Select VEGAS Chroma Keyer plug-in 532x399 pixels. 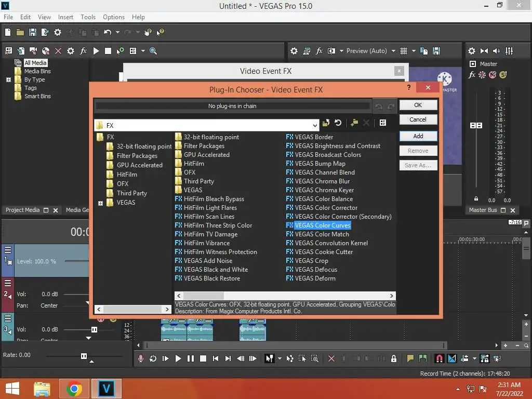320,190
